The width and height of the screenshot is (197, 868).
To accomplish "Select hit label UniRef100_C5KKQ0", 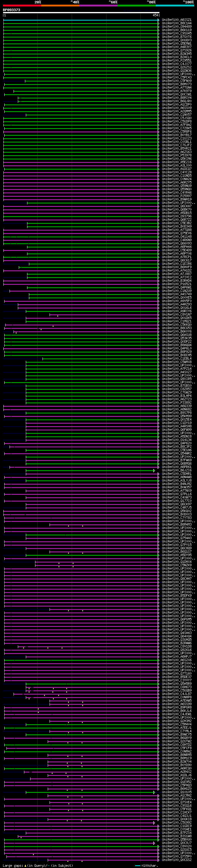I will 176,325.
